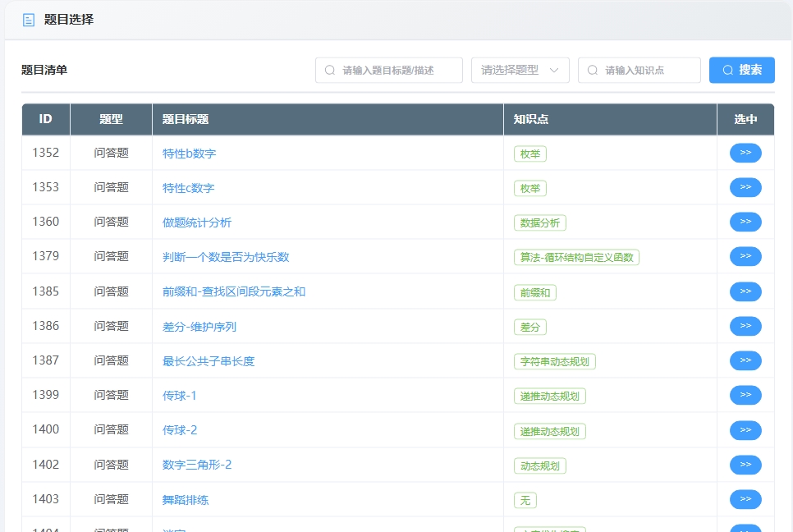Open the 请选择题型 dropdown
Image resolution: width=793 pixels, height=532 pixels.
[x=520, y=70]
